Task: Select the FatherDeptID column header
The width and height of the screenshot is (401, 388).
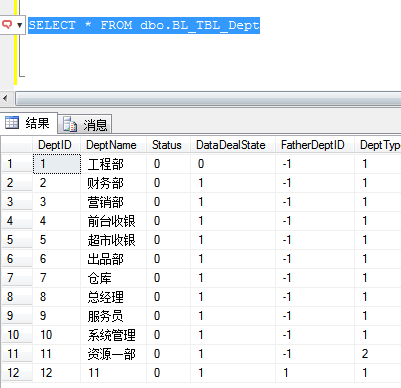Action: click(315, 145)
